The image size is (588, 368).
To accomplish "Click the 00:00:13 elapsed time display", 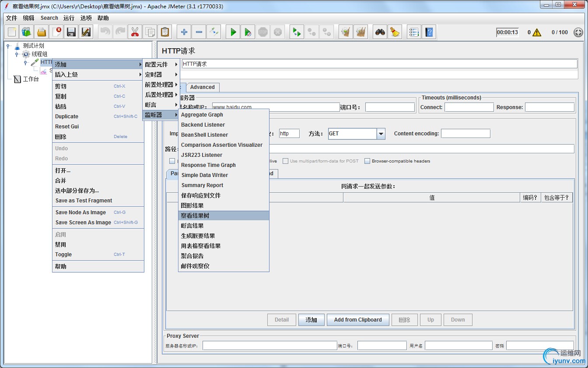I will tap(507, 32).
